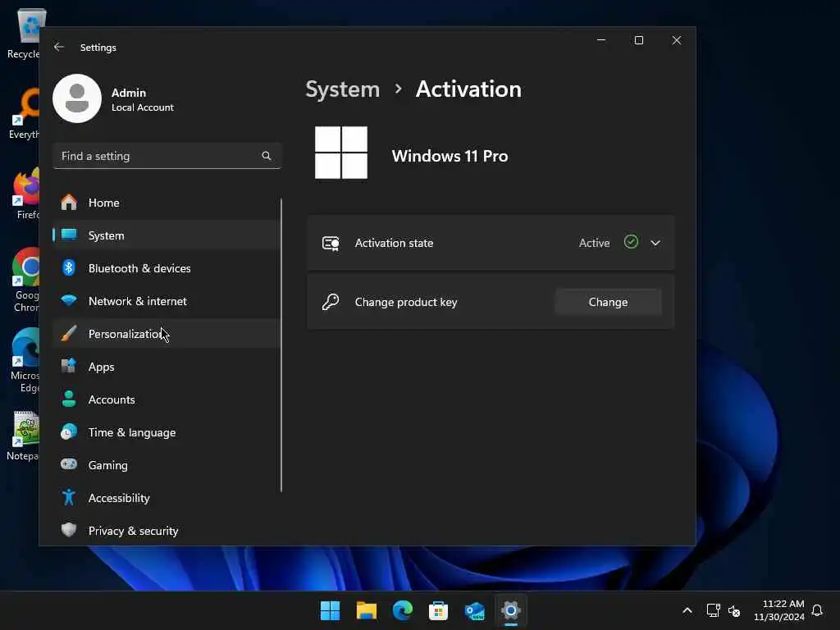
Task: Click the Windows 11 Pro logo
Action: tap(341, 153)
